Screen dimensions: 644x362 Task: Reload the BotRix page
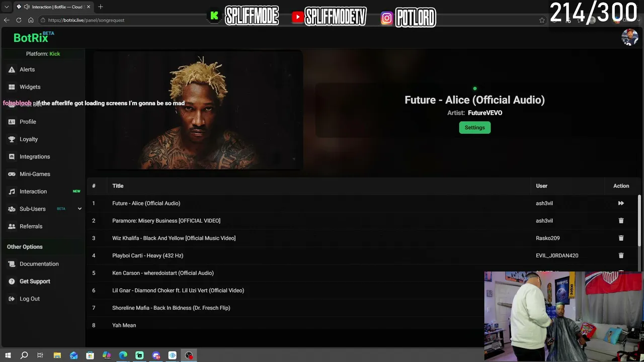click(19, 20)
